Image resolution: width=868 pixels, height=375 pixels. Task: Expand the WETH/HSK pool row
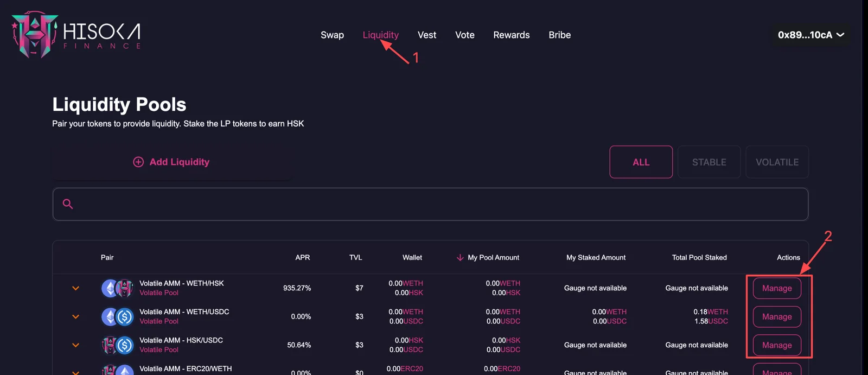click(76, 288)
